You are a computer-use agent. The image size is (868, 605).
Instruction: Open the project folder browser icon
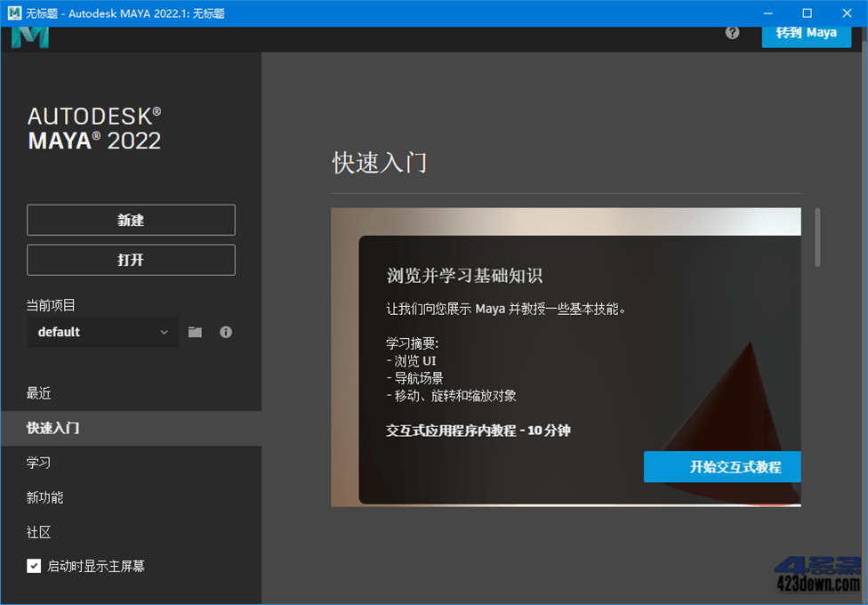(x=195, y=332)
